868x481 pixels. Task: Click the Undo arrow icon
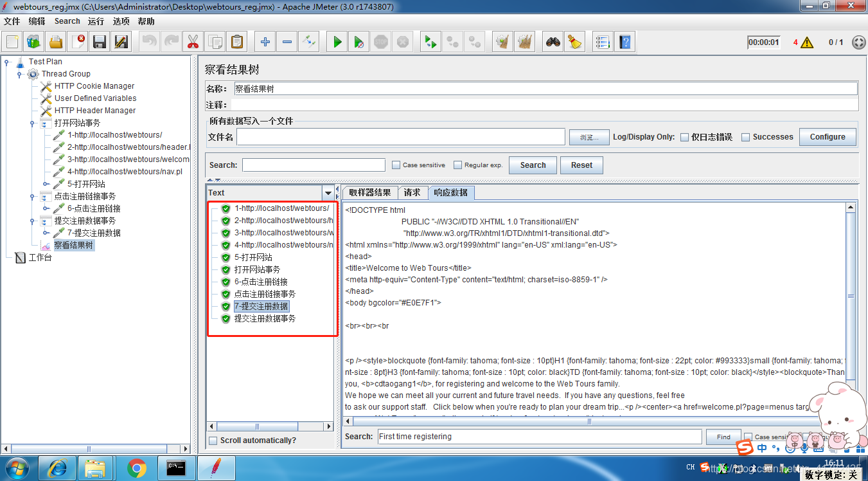coord(150,42)
